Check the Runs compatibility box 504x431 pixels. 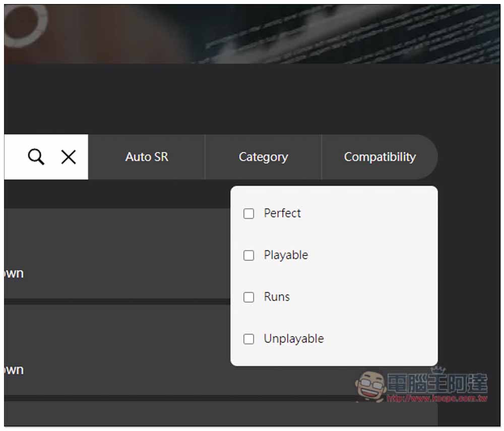248,297
